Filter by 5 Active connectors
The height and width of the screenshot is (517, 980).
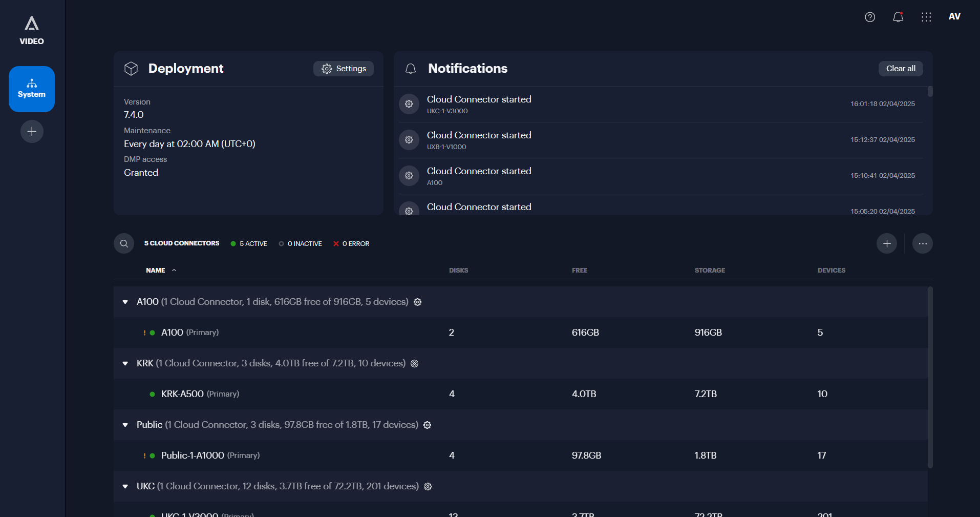[249, 244]
